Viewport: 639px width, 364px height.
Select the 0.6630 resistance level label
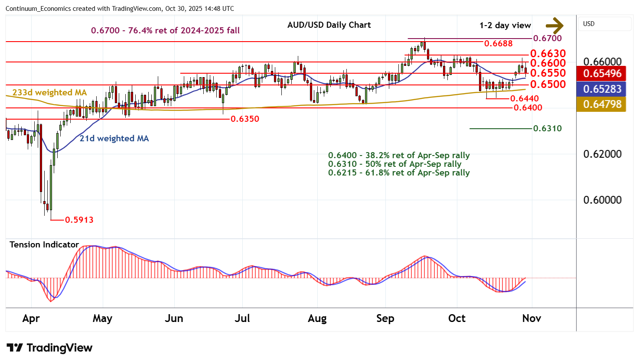click(548, 53)
